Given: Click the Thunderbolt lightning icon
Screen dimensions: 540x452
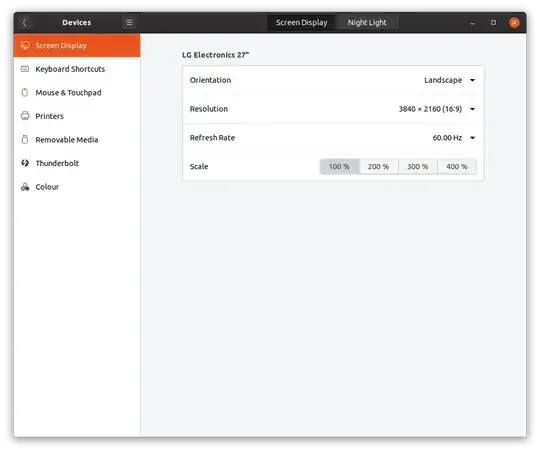Looking at the screenshot, I should [x=25, y=163].
